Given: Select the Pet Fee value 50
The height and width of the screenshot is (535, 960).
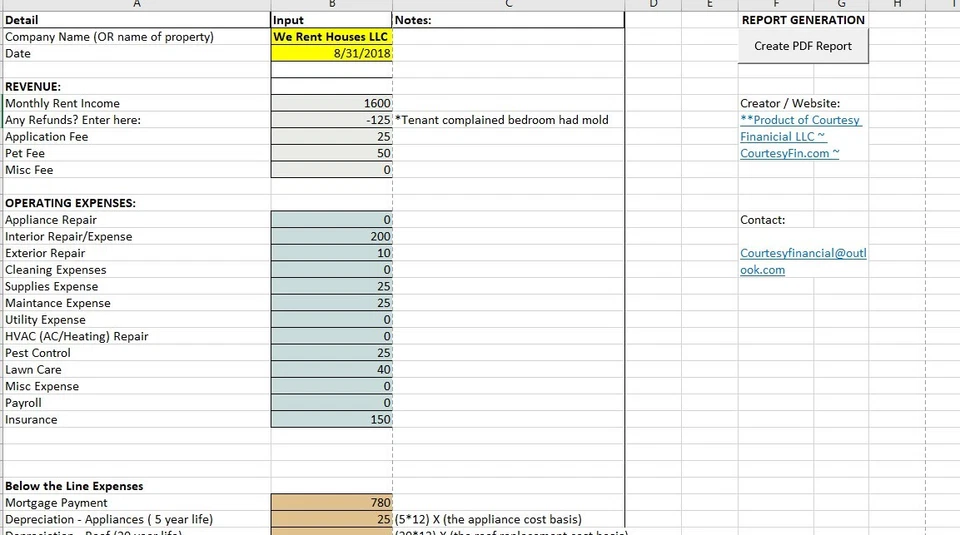Looking at the screenshot, I should 331,153.
